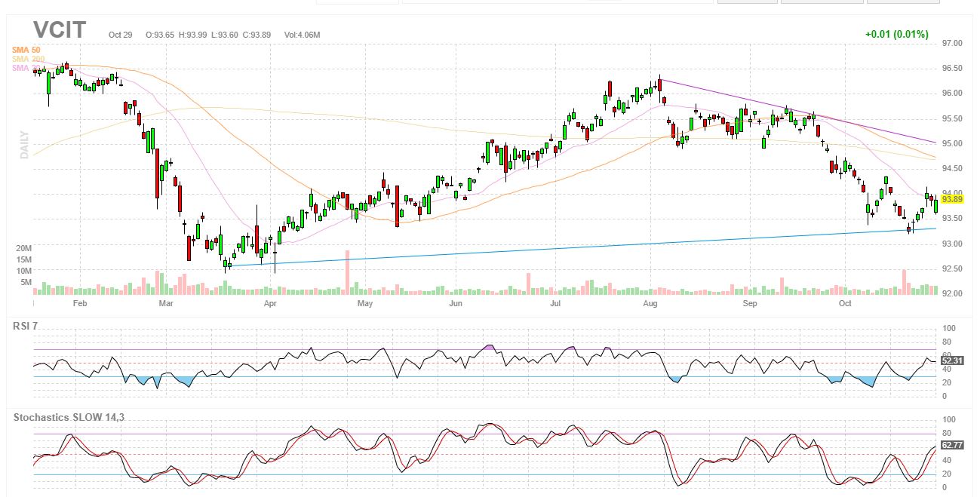This screenshot has height=497, width=980.
Task: Click the 20 label on Stochastics axis
Action: tap(946, 474)
